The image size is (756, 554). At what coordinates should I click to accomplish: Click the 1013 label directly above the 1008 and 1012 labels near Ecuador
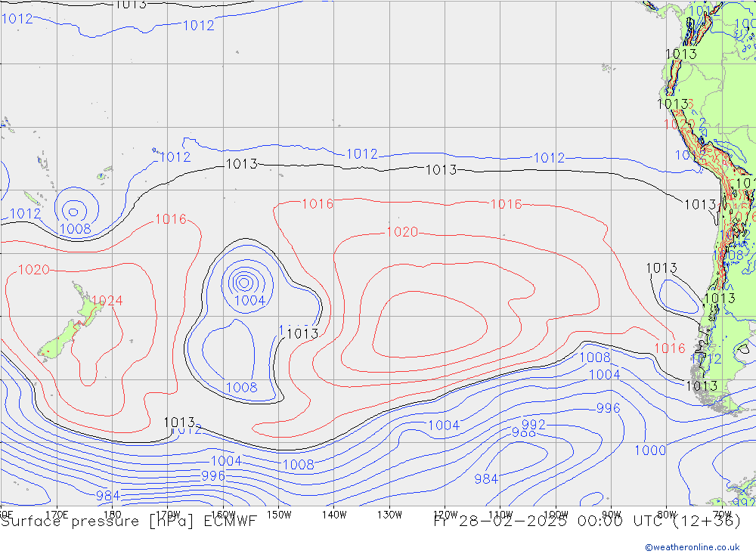681,54
